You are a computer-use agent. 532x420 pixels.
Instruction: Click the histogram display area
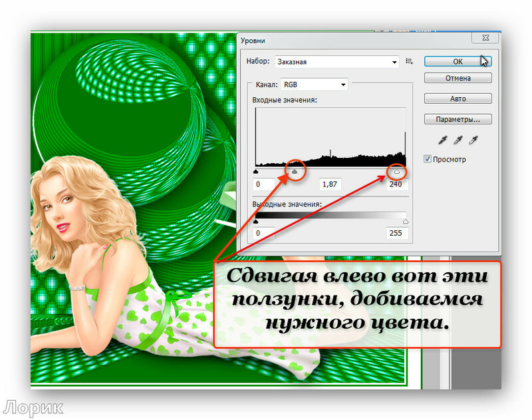point(331,137)
